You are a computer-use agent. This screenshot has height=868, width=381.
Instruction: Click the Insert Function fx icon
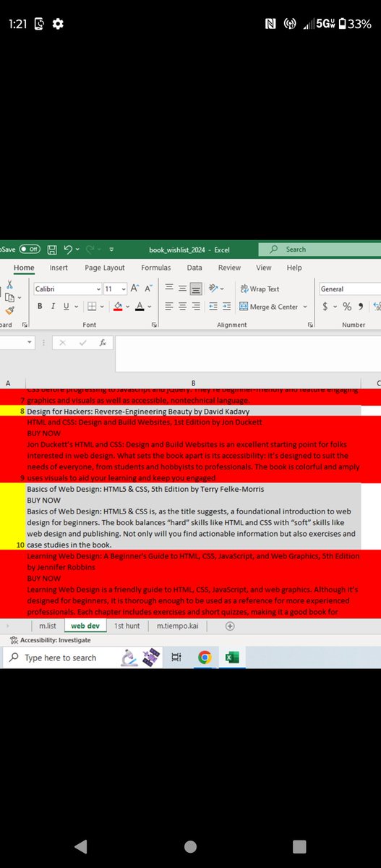(x=103, y=343)
